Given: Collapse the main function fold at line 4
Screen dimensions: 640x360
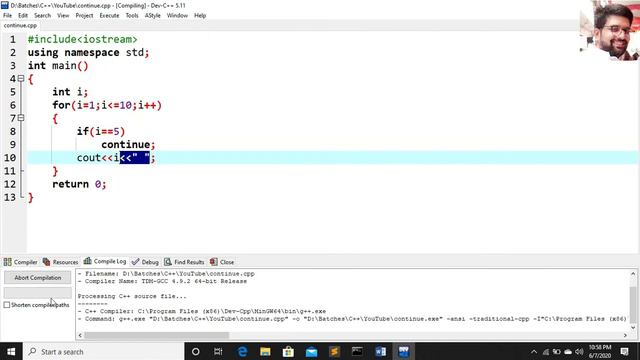Looking at the screenshot, I should tap(21, 78).
